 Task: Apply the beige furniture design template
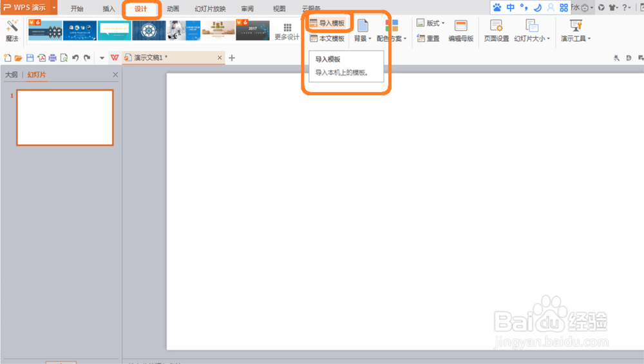coord(218,30)
